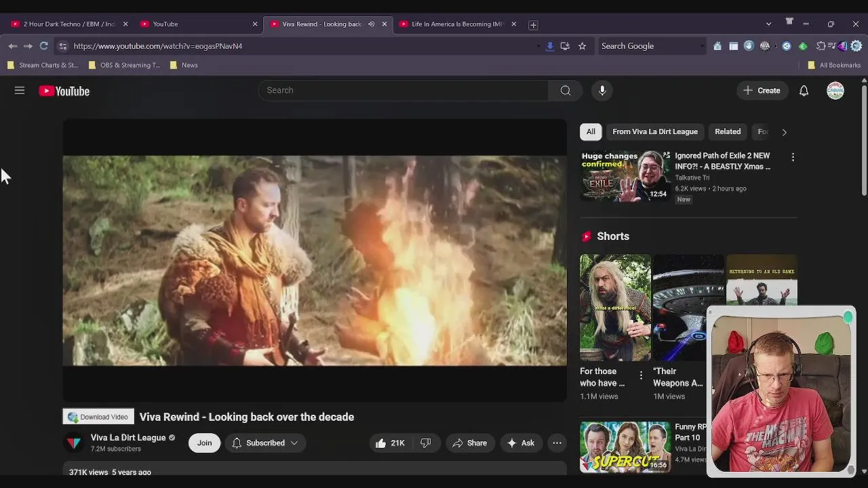The image size is (868, 488).
Task: Toggle the Subscribed notification button
Action: 265,443
